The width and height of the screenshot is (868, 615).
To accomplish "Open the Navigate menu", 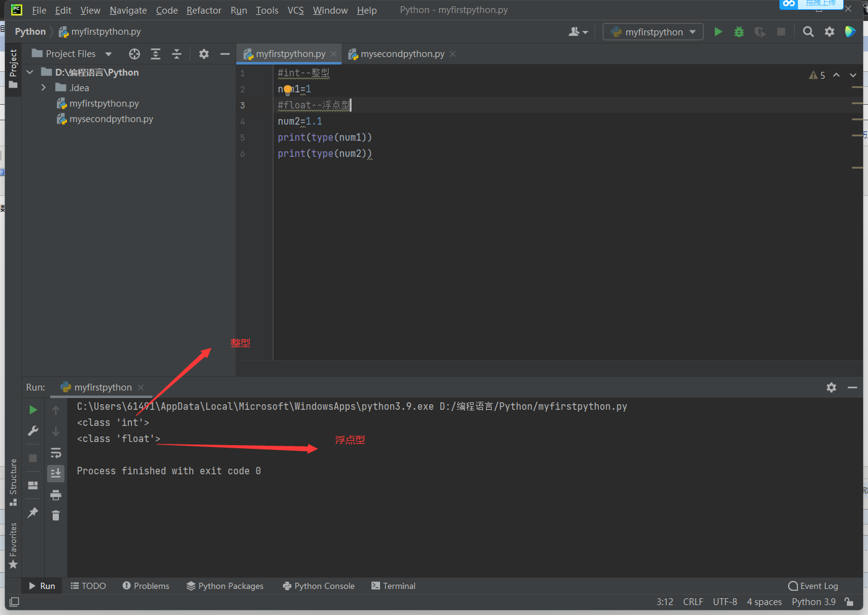I will click(x=128, y=10).
